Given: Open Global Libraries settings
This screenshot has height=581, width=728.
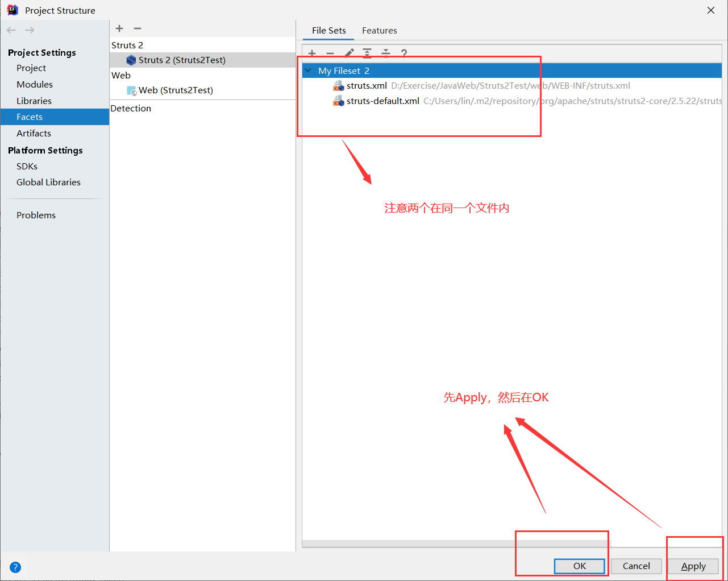Looking at the screenshot, I should 48,182.
